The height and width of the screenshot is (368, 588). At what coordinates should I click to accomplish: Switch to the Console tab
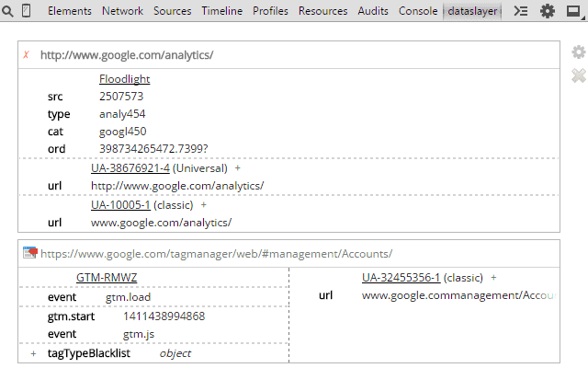click(418, 11)
